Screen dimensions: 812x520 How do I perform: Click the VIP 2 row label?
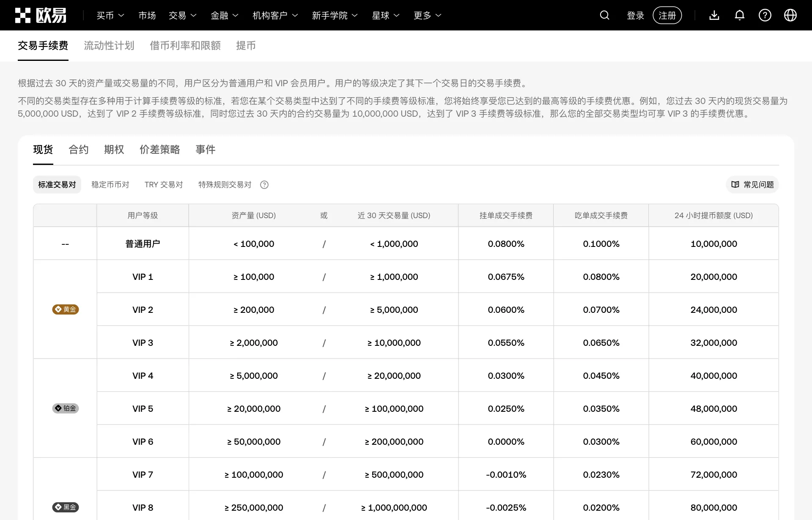click(x=143, y=310)
